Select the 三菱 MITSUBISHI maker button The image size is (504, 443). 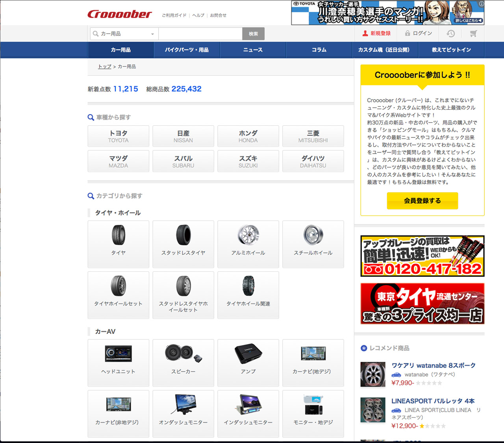coord(313,136)
